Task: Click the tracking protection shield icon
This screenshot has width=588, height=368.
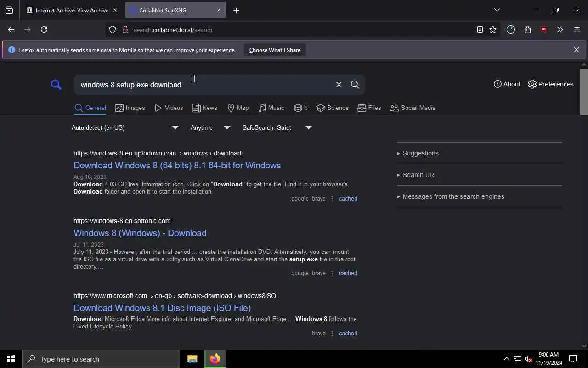Action: coord(113,30)
